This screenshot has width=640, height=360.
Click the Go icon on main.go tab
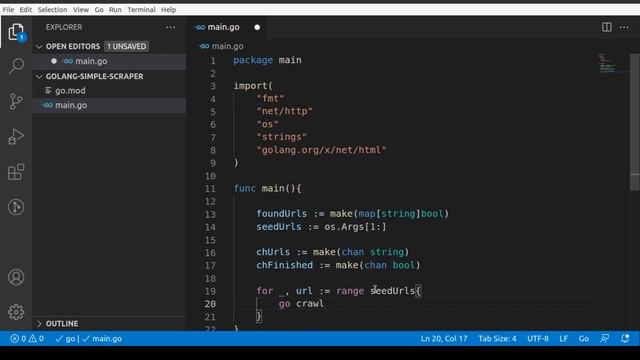tap(200, 27)
